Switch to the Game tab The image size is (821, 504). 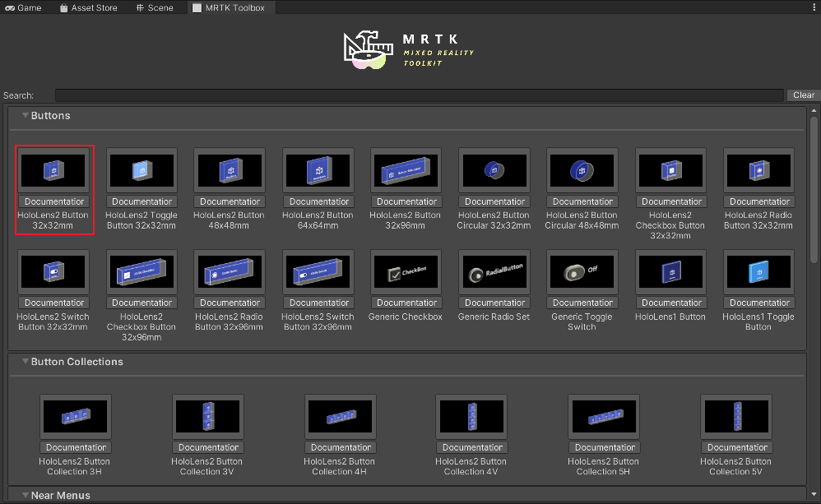[24, 8]
